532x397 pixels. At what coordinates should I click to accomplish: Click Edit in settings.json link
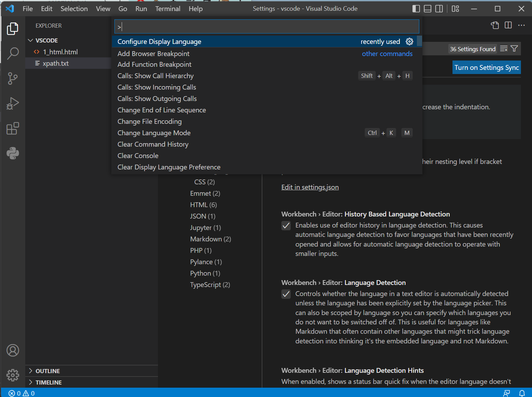[x=310, y=187]
